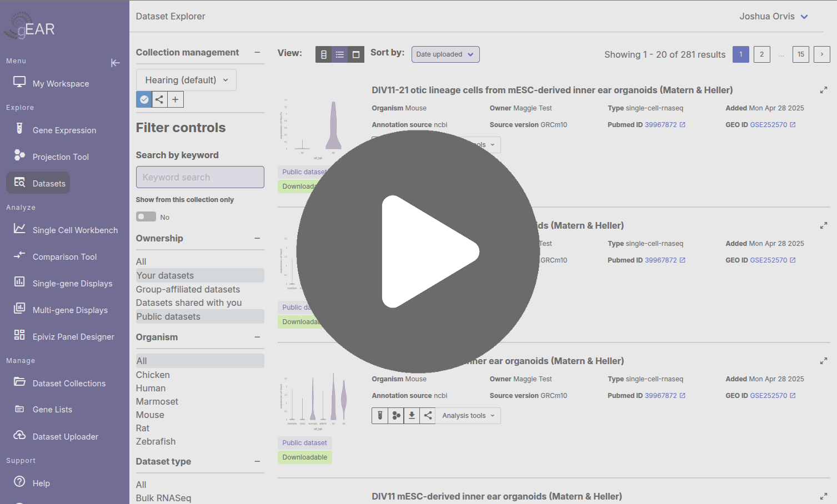The image size is (837, 504).
Task: Download the third dataset's data
Action: pos(412,415)
